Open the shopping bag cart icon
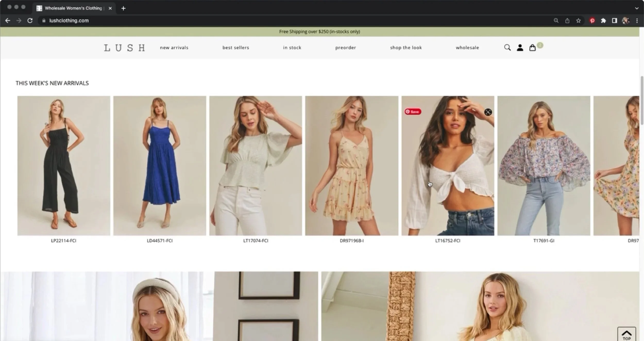This screenshot has width=644, height=341. click(532, 48)
